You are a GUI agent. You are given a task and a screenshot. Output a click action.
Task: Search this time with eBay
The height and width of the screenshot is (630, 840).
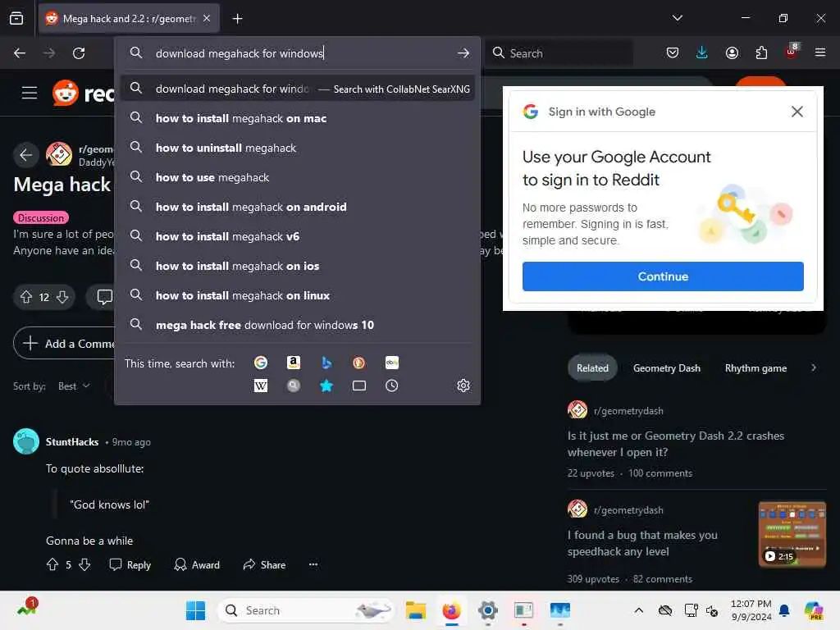(x=391, y=363)
